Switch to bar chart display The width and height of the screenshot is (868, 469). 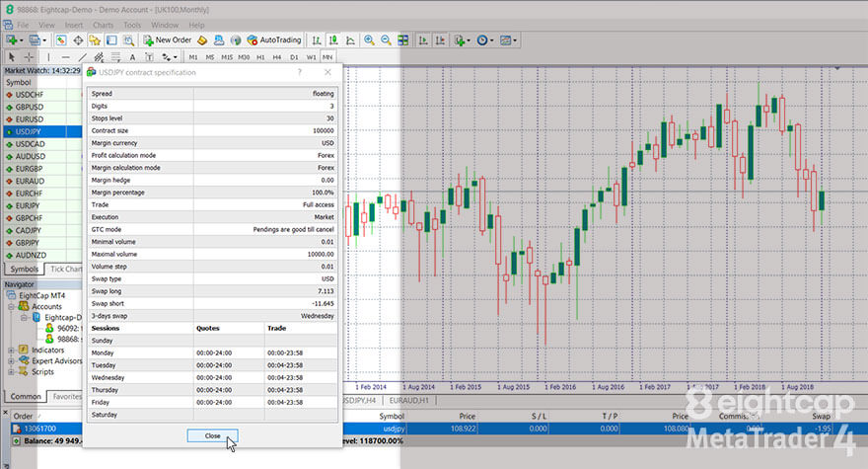[x=316, y=39]
